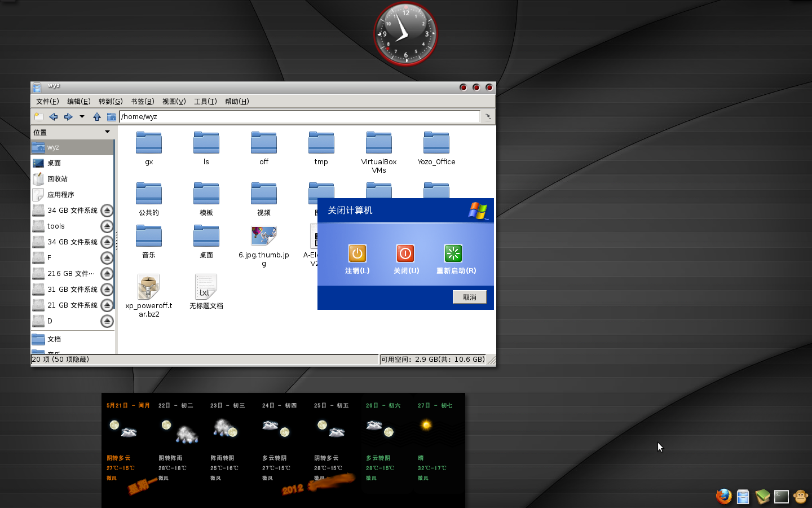The width and height of the screenshot is (812, 508).
Task: Open the file manager dock icon
Action: coord(743,497)
